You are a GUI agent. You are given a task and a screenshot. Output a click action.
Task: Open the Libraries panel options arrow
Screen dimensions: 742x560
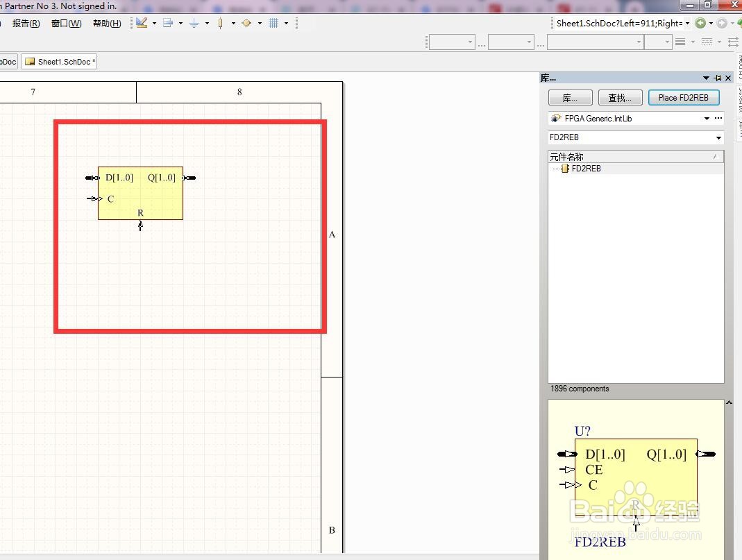[706, 78]
